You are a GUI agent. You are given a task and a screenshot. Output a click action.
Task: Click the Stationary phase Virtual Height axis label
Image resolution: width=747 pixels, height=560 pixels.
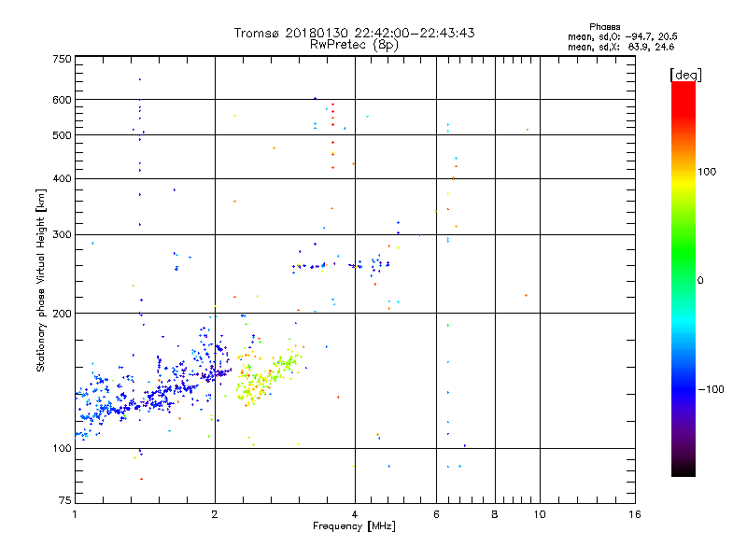click(x=41, y=281)
